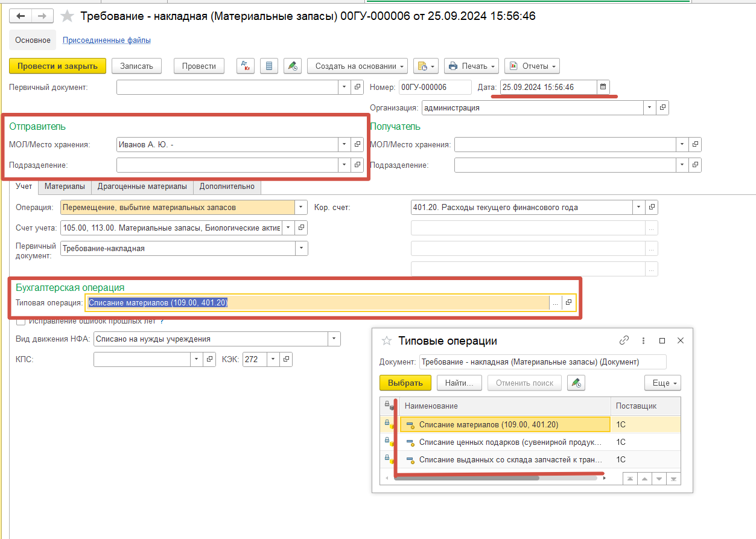
Task: Open the Первичный документ reference at top
Action: [357, 88]
